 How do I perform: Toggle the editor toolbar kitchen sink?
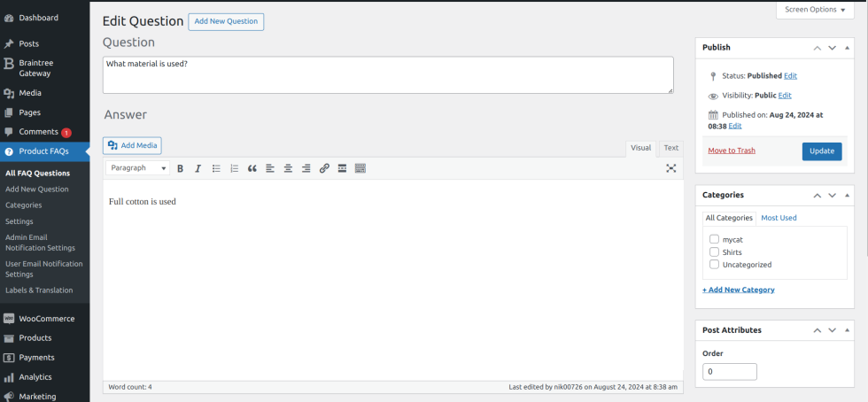[360, 168]
